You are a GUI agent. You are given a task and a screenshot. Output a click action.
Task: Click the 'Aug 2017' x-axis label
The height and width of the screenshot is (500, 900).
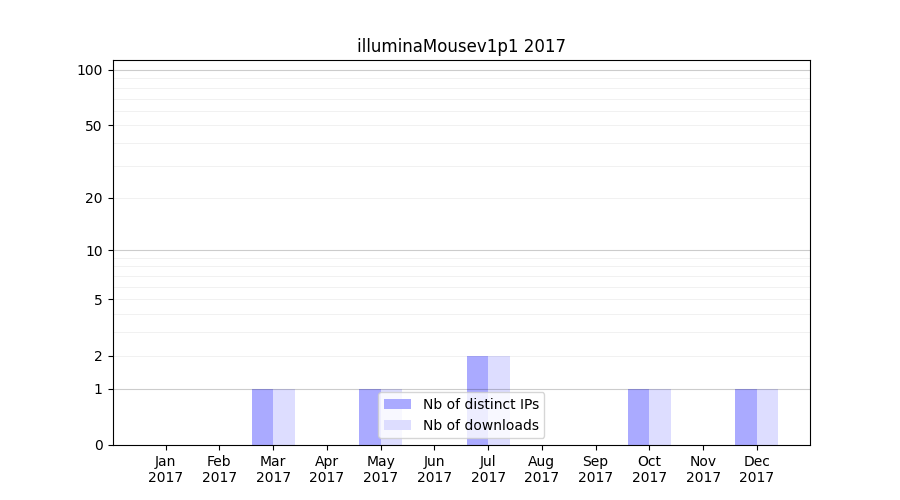(x=542, y=469)
